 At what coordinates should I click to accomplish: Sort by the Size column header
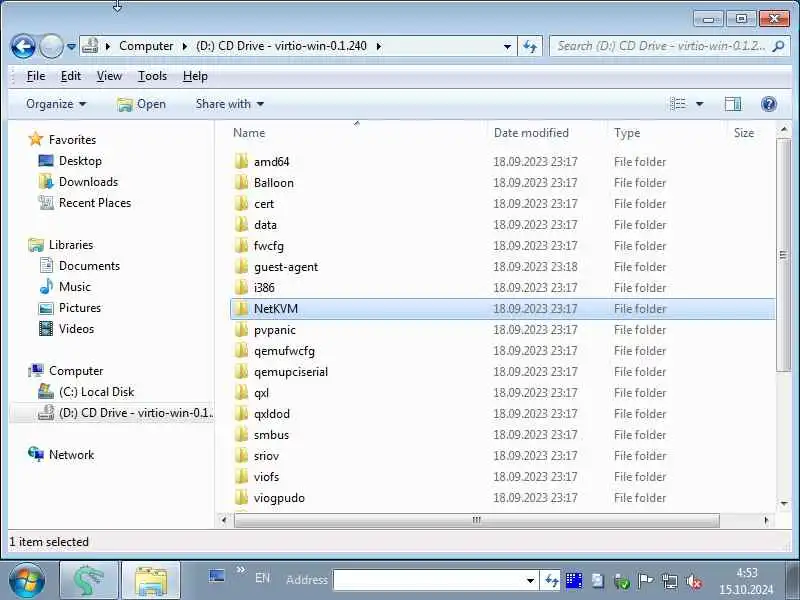(744, 133)
